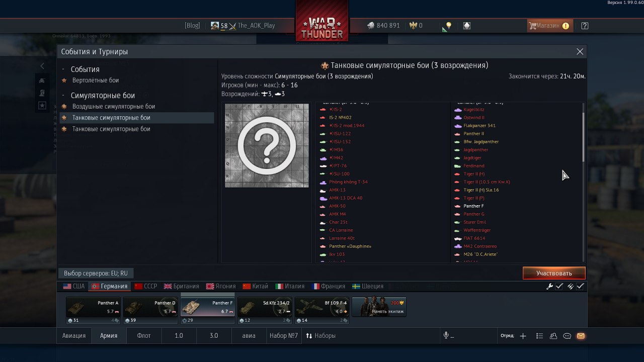Screen dimensions: 644x362
Task: Click the back arrow on left sidebar
Action: tap(42, 66)
